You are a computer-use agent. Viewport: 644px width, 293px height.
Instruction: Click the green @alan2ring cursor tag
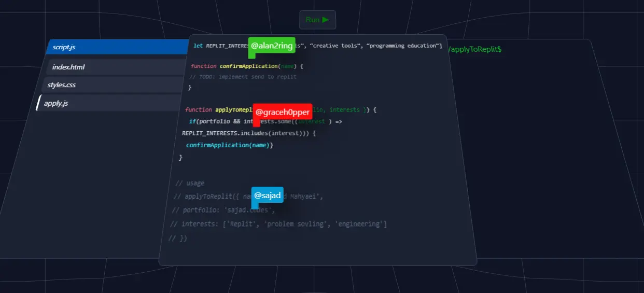click(x=272, y=46)
